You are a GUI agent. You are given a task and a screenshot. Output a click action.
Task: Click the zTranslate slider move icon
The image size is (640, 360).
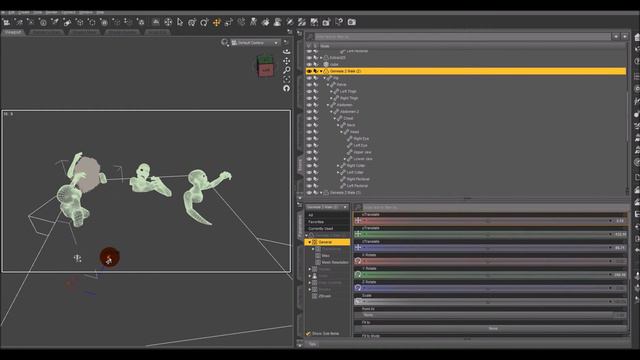(x=358, y=248)
